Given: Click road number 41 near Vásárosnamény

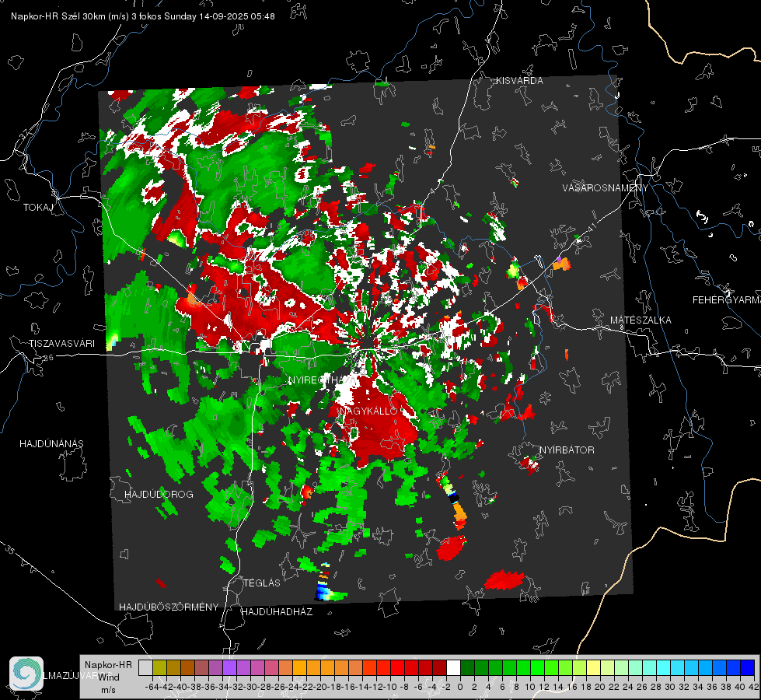Looking at the screenshot, I should tap(591, 227).
